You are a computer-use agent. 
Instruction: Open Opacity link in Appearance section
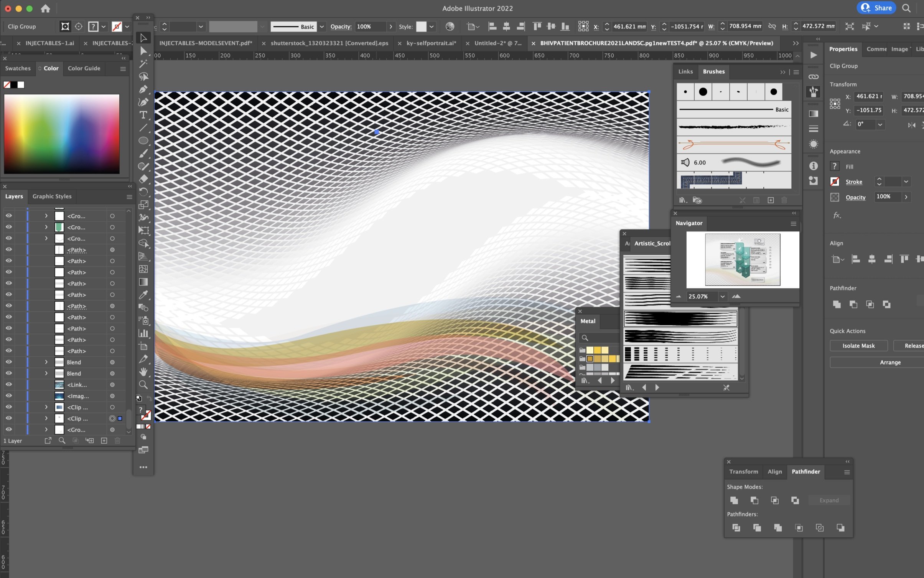point(855,197)
